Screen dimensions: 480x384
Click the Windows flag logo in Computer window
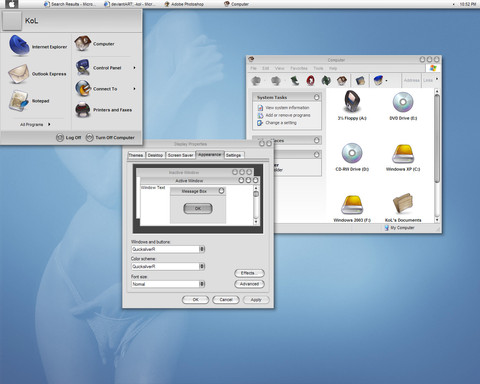click(x=433, y=68)
